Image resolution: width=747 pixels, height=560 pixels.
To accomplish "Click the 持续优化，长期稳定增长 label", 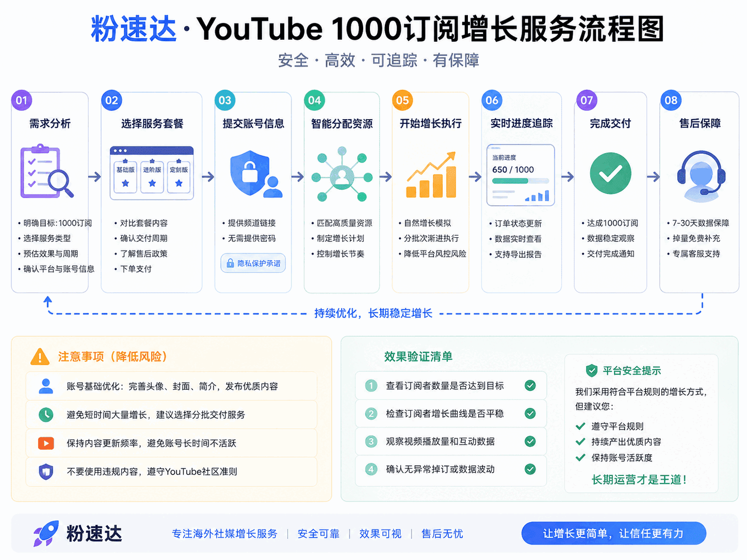I will pyautogui.click(x=373, y=313).
